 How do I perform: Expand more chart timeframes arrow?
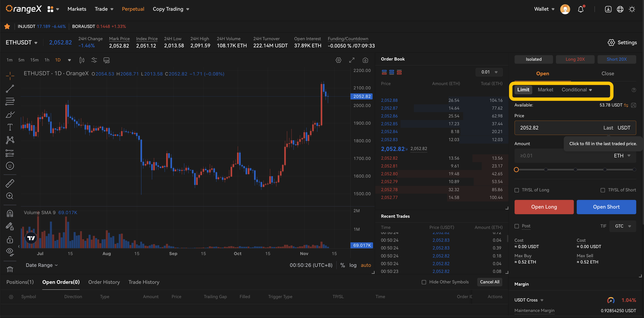pyautogui.click(x=70, y=60)
